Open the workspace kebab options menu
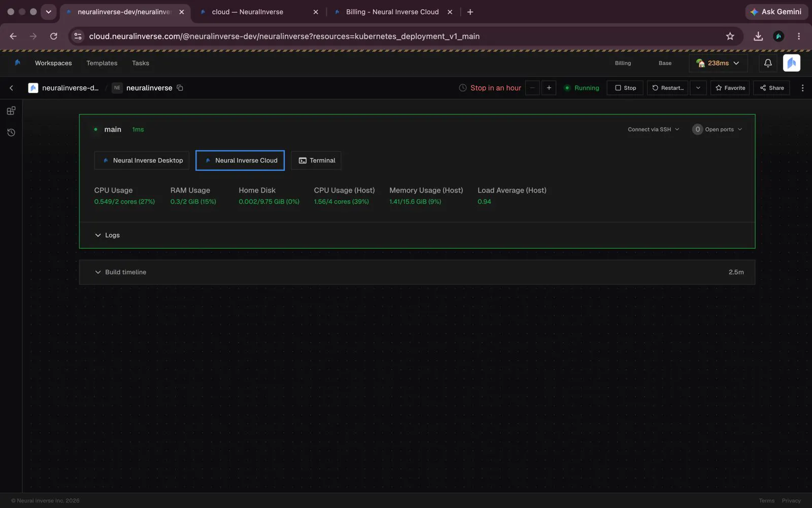This screenshot has width=812, height=508. [802, 88]
